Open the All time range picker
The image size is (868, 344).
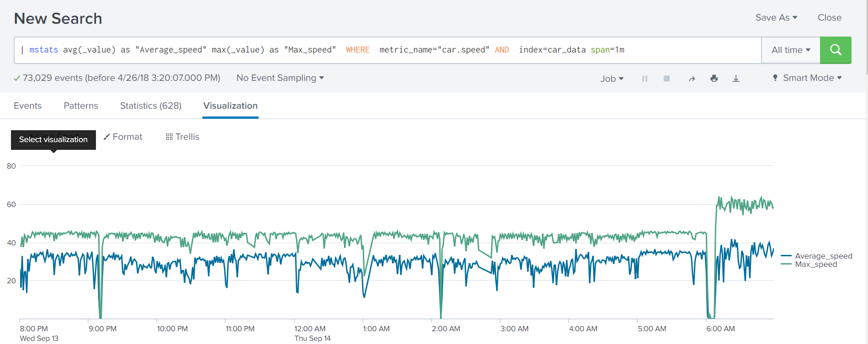click(x=791, y=50)
